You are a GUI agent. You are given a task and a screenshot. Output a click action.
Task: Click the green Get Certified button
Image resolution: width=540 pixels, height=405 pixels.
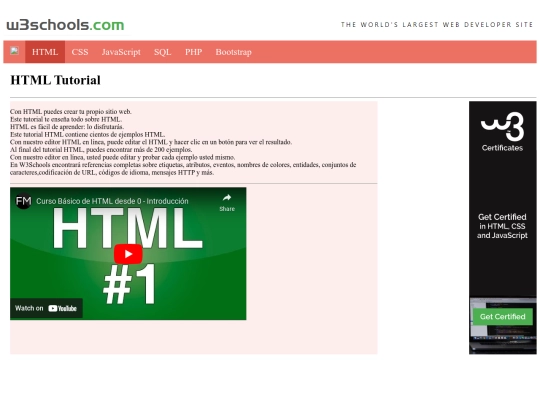(x=502, y=316)
